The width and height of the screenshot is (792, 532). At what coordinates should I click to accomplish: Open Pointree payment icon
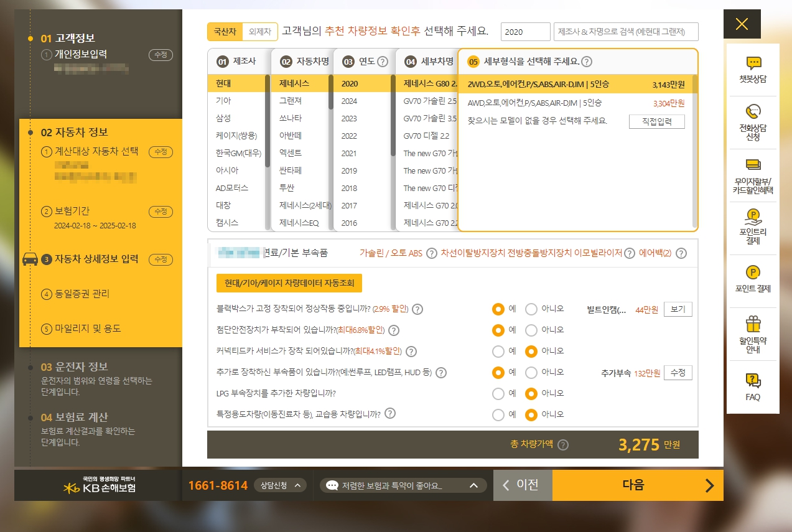(753, 217)
